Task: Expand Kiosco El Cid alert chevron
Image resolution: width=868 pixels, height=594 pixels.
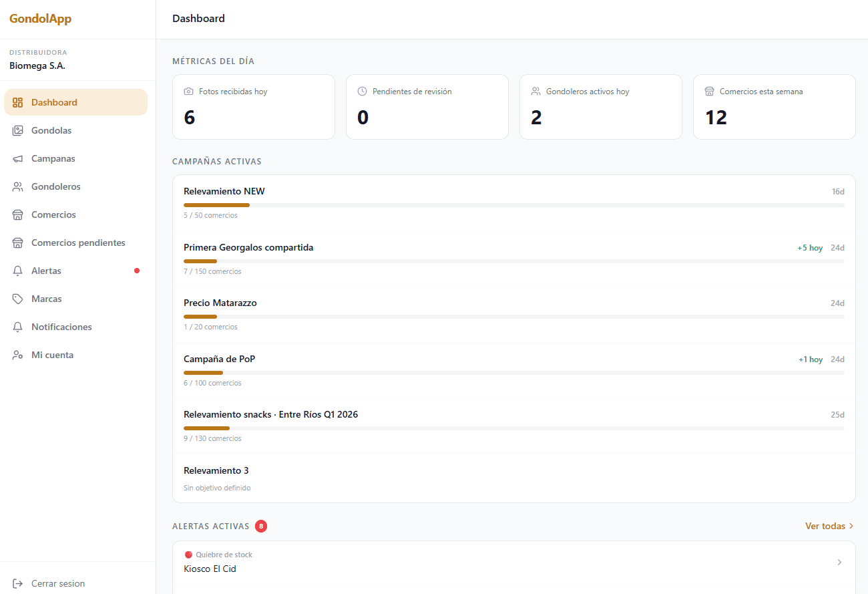Action: pos(839,563)
